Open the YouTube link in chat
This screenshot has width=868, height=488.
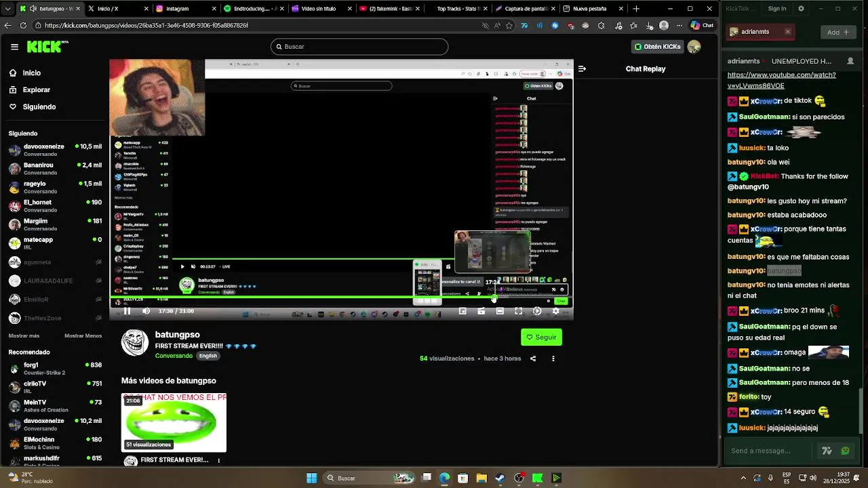coord(781,81)
